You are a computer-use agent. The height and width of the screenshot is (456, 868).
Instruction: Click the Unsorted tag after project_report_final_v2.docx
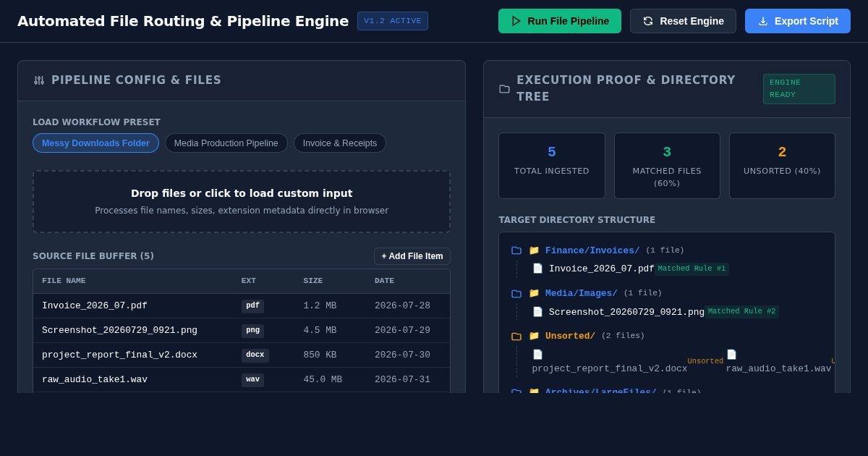[x=705, y=361]
